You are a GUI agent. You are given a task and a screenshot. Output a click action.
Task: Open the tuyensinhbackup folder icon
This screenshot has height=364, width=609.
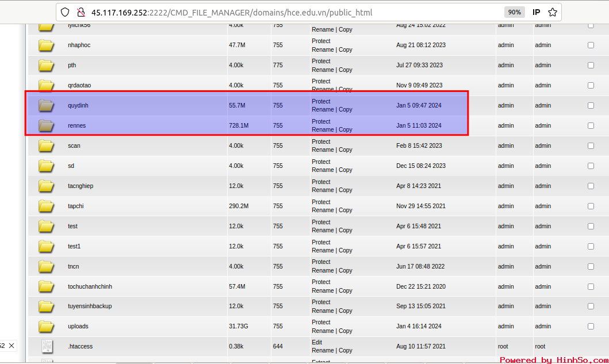pyautogui.click(x=46, y=306)
